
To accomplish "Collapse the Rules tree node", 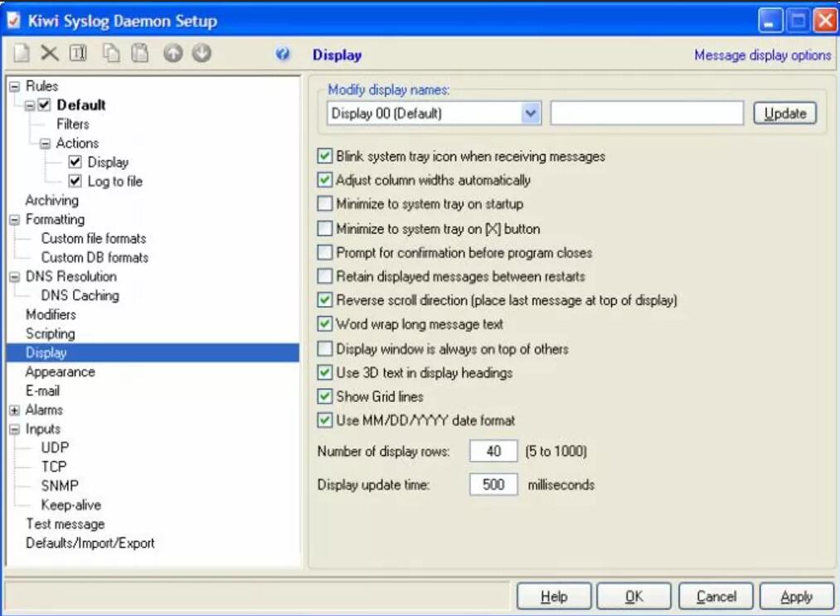I will click(x=14, y=87).
